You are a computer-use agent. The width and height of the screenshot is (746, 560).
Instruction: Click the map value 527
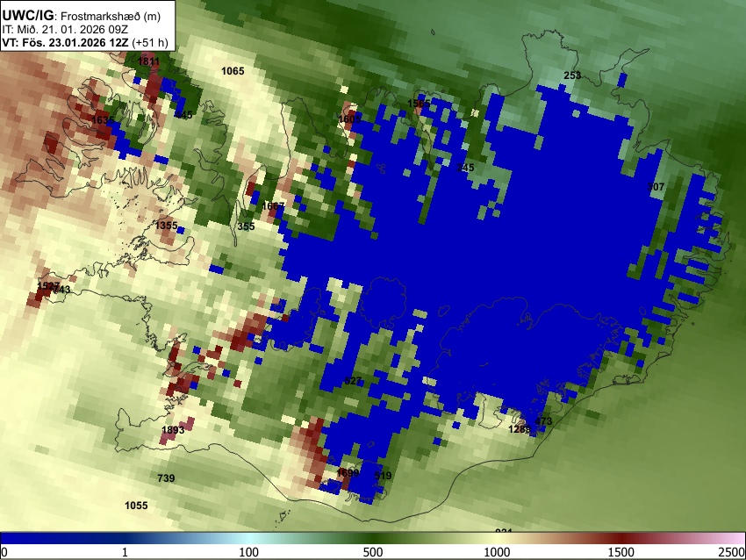[353, 381]
